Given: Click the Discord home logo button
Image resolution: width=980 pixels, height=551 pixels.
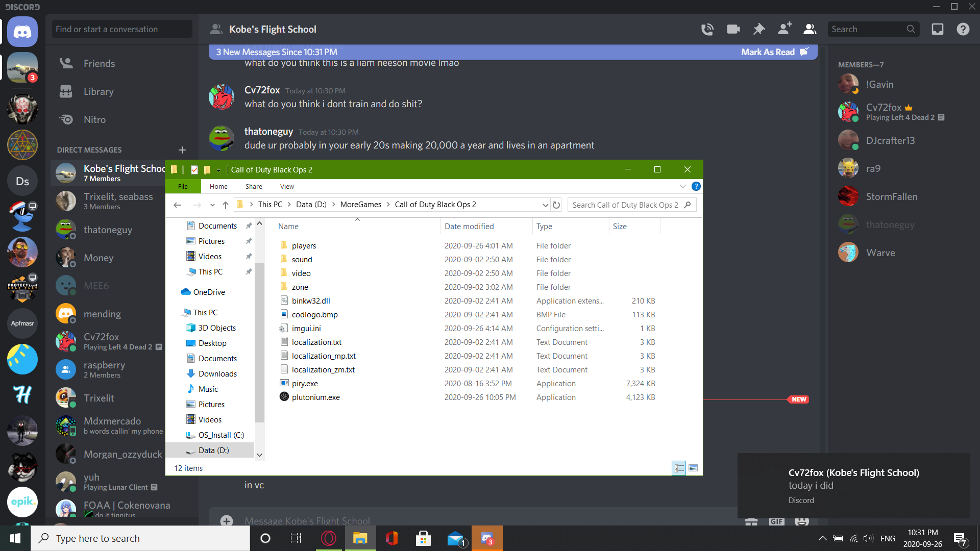Looking at the screenshot, I should pos(22,32).
